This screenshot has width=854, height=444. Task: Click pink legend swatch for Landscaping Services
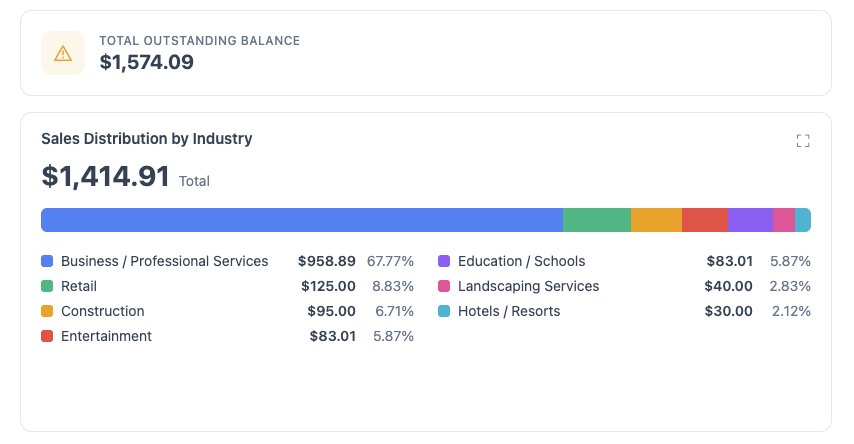coord(444,286)
